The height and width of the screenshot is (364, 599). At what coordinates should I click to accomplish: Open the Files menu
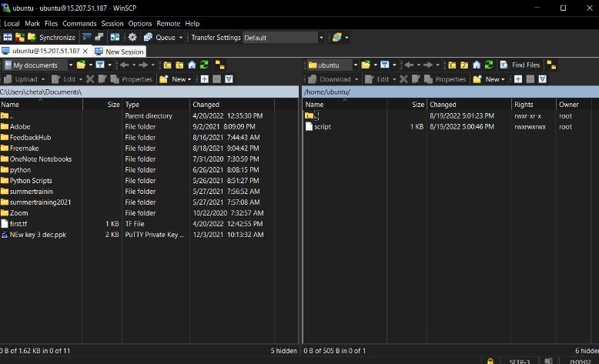[51, 24]
